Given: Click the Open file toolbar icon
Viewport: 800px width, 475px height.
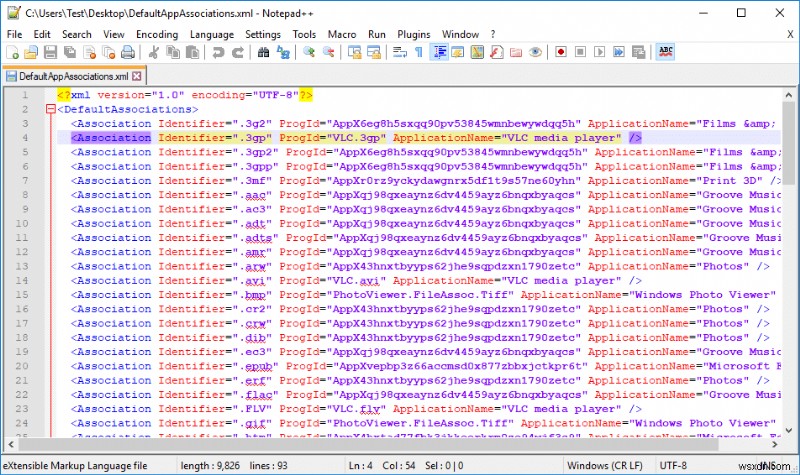Looking at the screenshot, I should (x=32, y=52).
